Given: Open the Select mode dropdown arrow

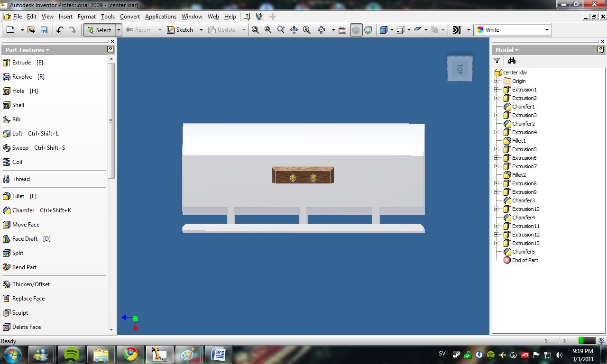Looking at the screenshot, I should (x=119, y=30).
